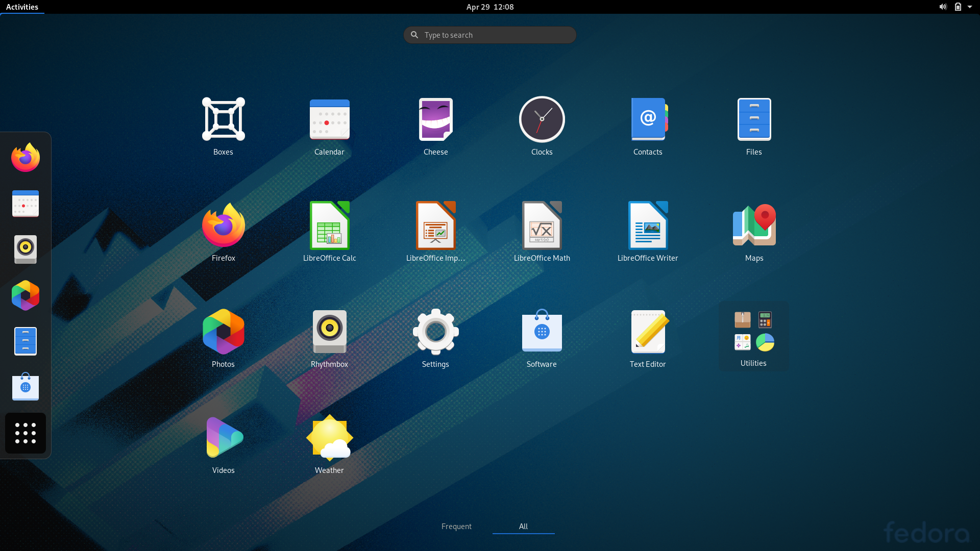
Task: Select the All apps tab
Action: [523, 526]
